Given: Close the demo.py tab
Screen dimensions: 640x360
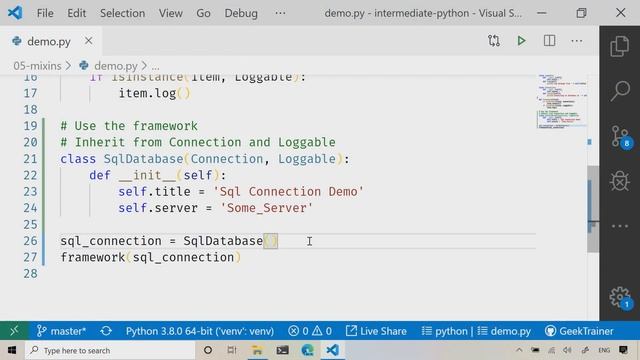Looking at the screenshot, I should [89, 41].
